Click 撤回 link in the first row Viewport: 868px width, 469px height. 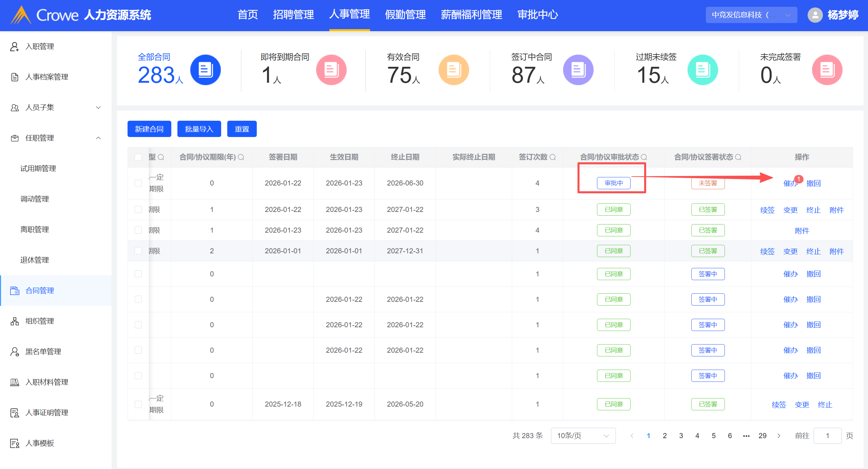point(813,183)
